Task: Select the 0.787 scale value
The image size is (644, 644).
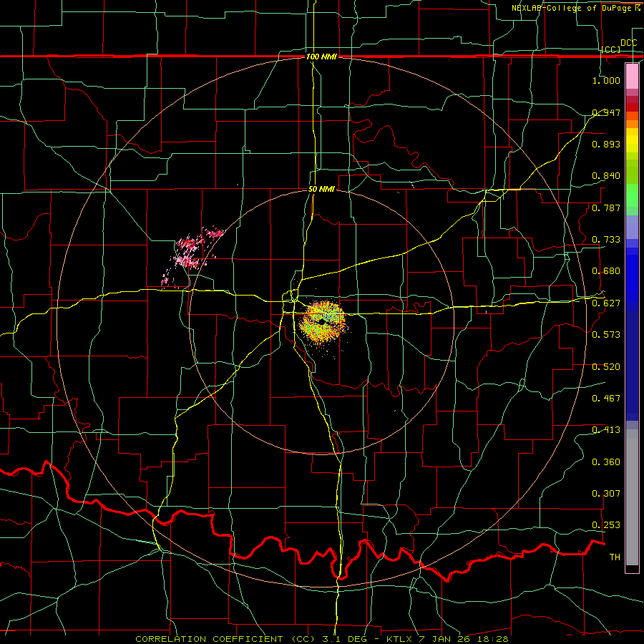Action: (x=606, y=208)
